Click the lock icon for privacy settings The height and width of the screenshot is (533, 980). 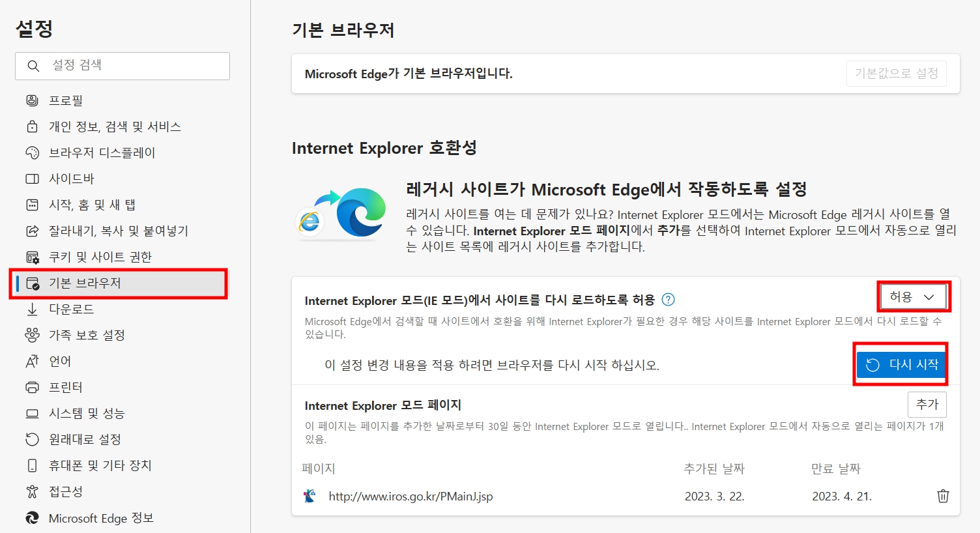pyautogui.click(x=32, y=126)
